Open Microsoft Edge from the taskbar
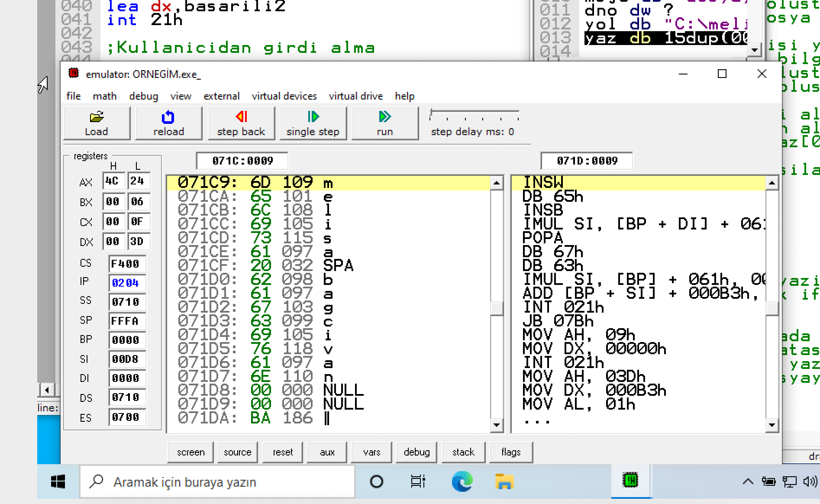This screenshot has width=820, height=504. [x=461, y=481]
